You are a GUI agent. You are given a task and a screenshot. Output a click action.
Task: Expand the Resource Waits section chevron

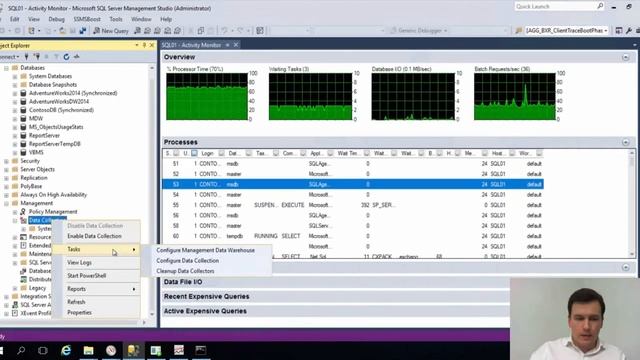[626, 267]
